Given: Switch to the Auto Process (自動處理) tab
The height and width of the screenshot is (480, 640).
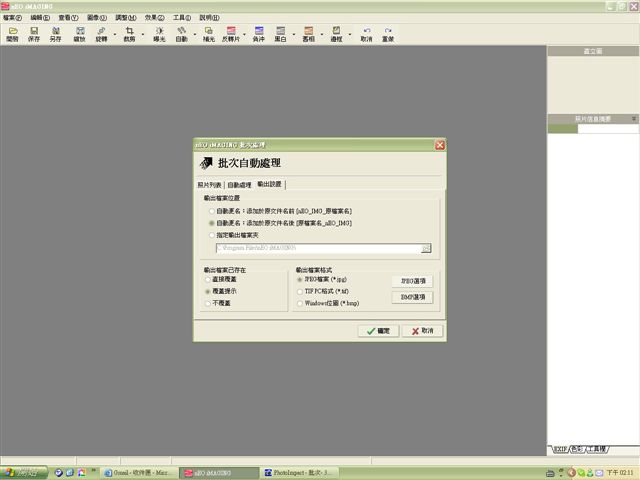Looking at the screenshot, I should click(x=239, y=185).
